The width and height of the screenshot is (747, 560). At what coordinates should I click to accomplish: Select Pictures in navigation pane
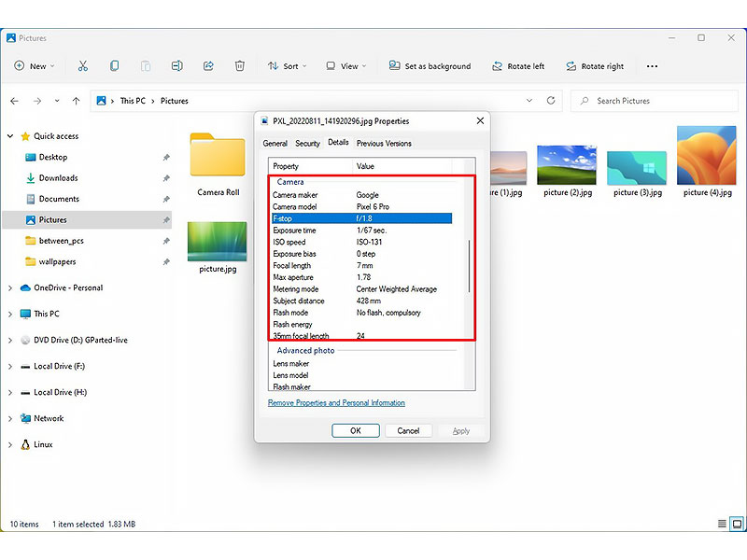(x=87, y=220)
